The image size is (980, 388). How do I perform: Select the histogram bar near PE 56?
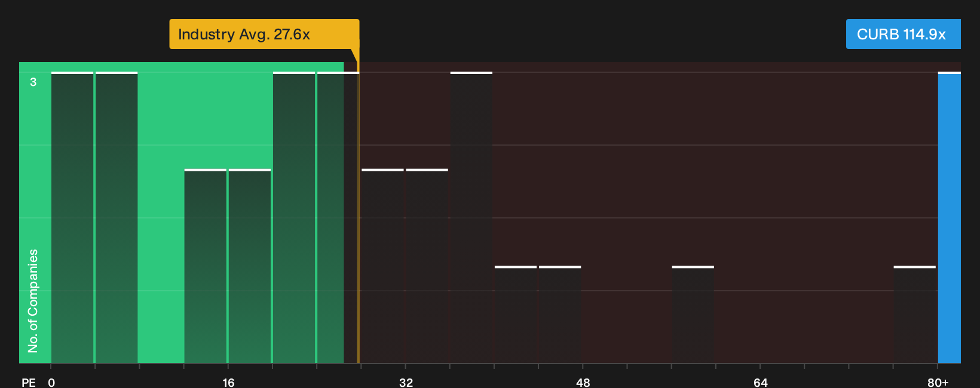(693, 315)
